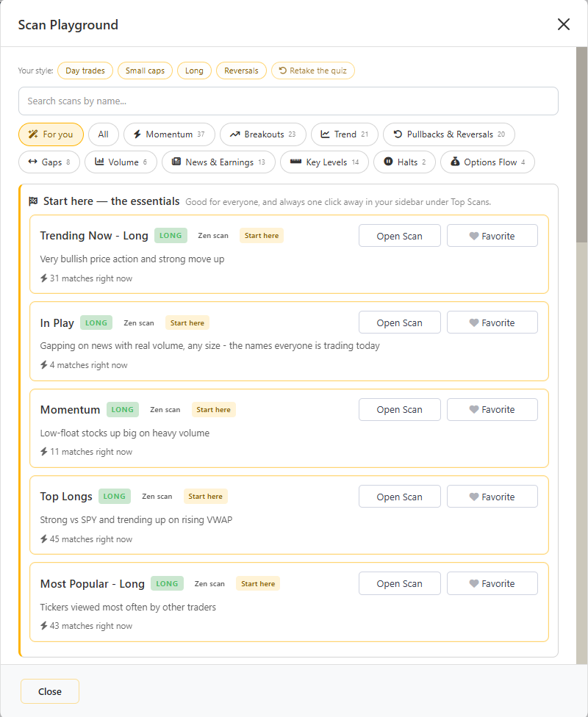Click the Start here tag on Top Longs

tap(206, 497)
